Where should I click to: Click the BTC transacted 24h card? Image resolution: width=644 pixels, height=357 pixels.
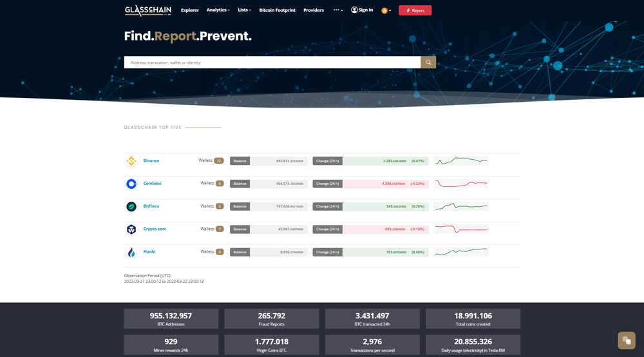[372, 319]
